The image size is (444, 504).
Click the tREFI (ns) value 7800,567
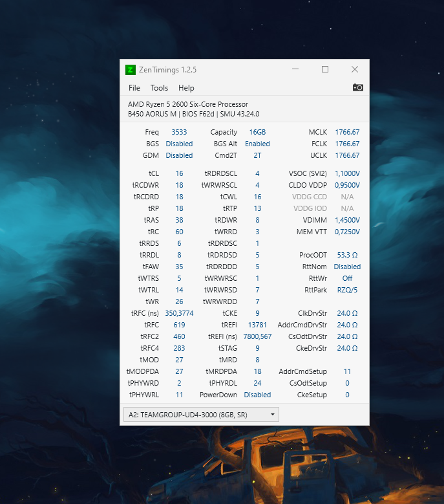pyautogui.click(x=257, y=336)
